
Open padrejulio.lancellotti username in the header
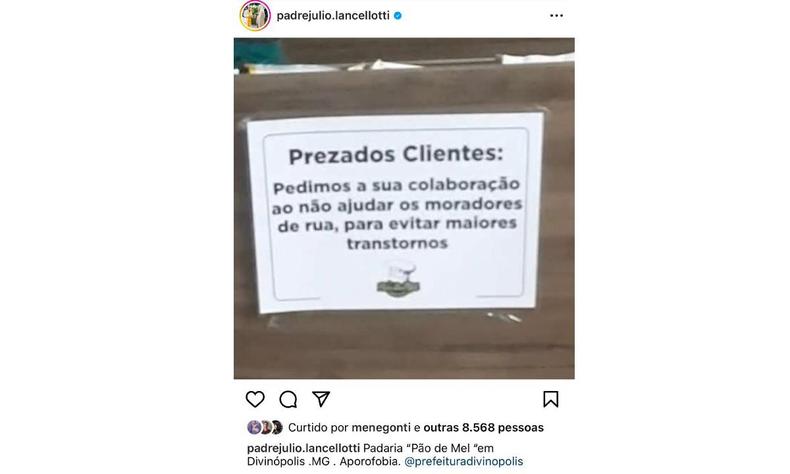click(333, 16)
